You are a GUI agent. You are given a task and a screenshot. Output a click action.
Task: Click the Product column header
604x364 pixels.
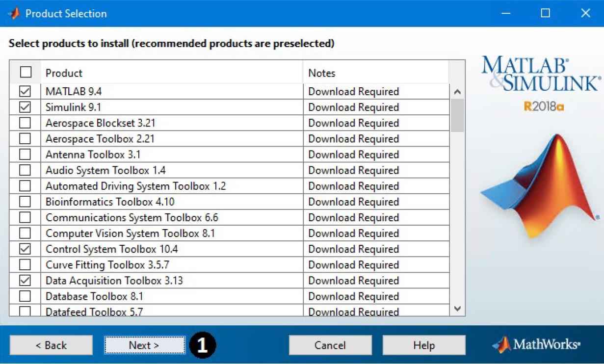tap(172, 73)
